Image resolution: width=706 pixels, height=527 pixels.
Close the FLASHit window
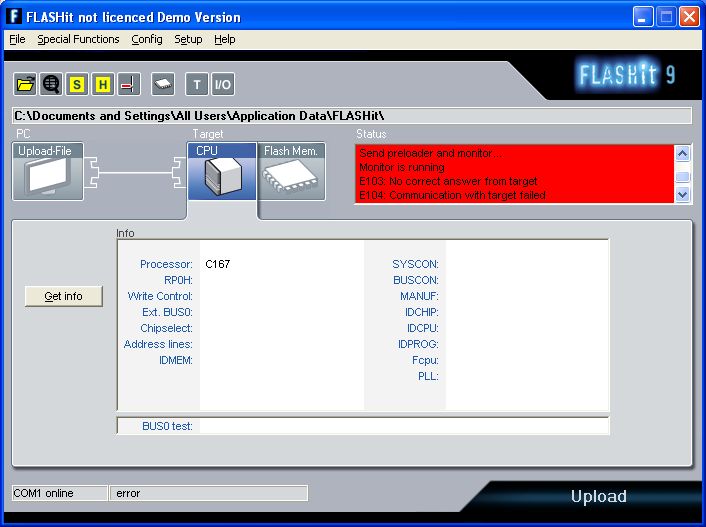click(x=689, y=17)
